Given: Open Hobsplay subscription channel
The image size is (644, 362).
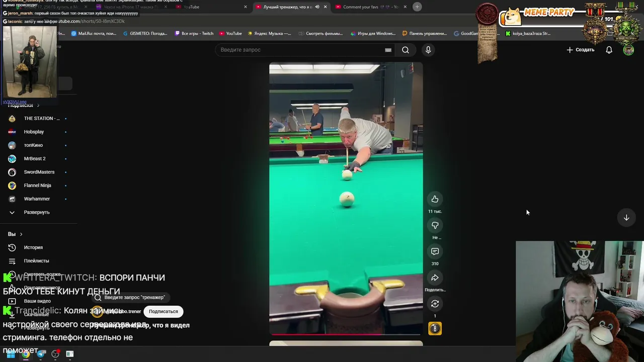Looking at the screenshot, I should (38, 132).
